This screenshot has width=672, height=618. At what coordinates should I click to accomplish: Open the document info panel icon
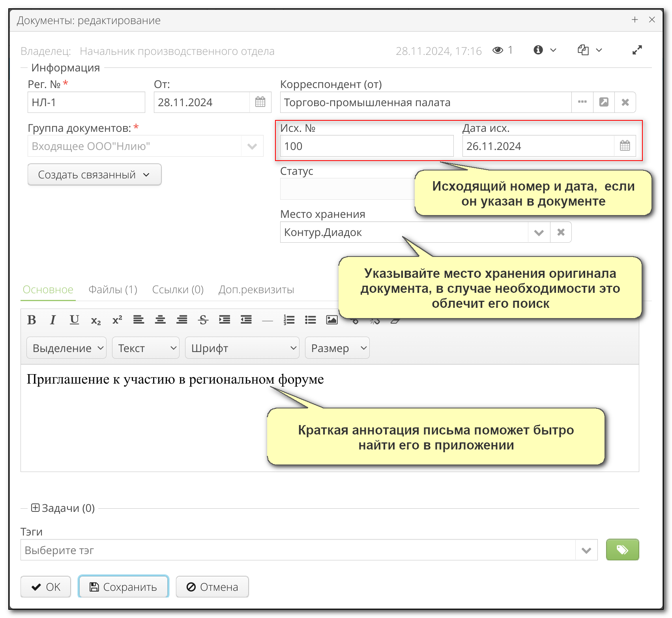point(539,50)
